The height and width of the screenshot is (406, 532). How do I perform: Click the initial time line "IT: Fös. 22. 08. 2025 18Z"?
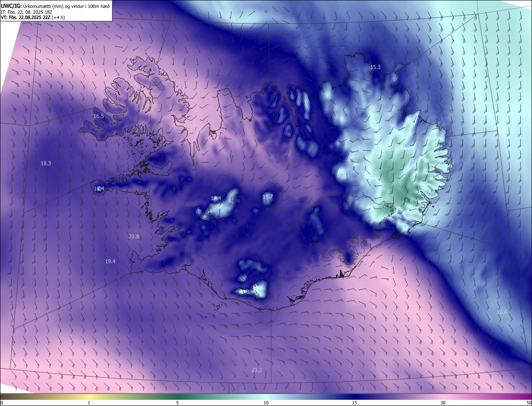pos(27,12)
